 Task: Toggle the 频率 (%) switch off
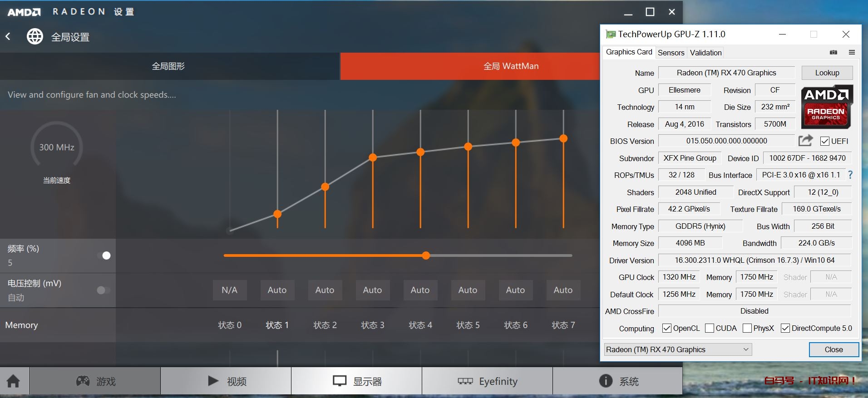(104, 256)
